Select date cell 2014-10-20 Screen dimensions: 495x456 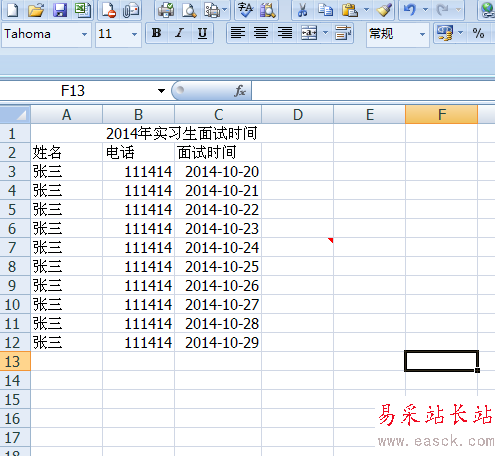pos(218,171)
